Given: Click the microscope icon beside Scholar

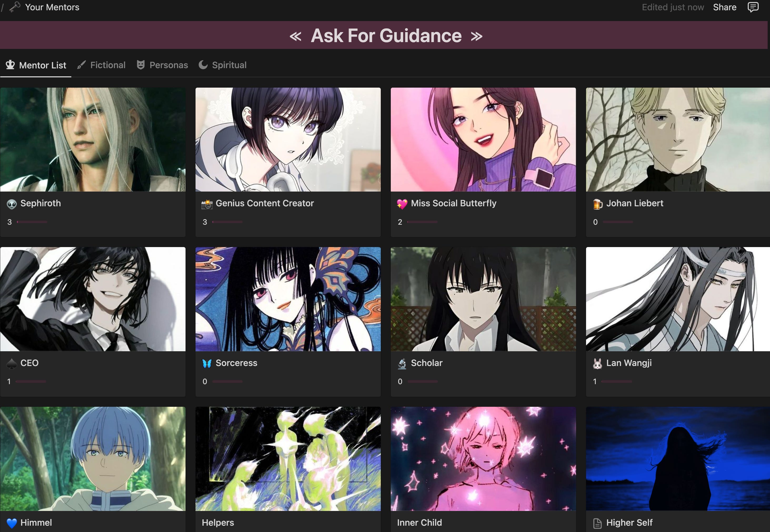Looking at the screenshot, I should [402, 363].
